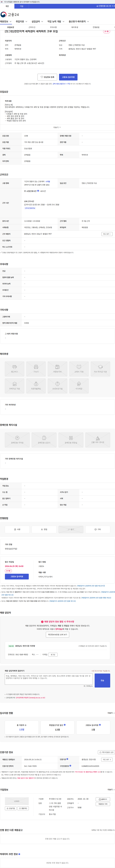Show the 빅데이터 추천 정보 tooltip
The image size is (115, 868).
(19, 854)
